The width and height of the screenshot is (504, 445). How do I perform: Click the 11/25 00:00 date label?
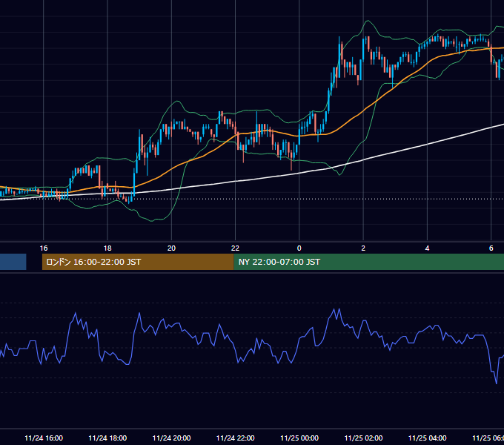click(299, 438)
